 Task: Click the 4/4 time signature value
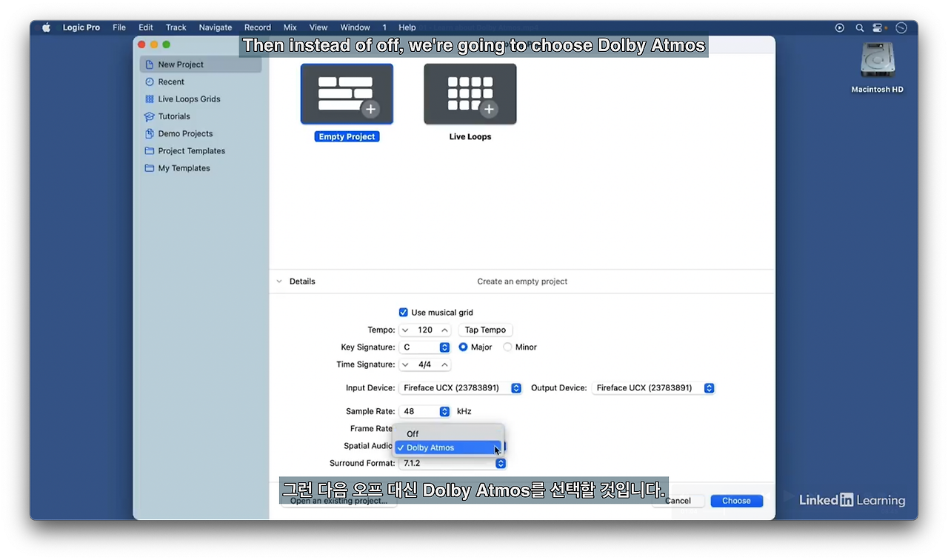click(425, 364)
